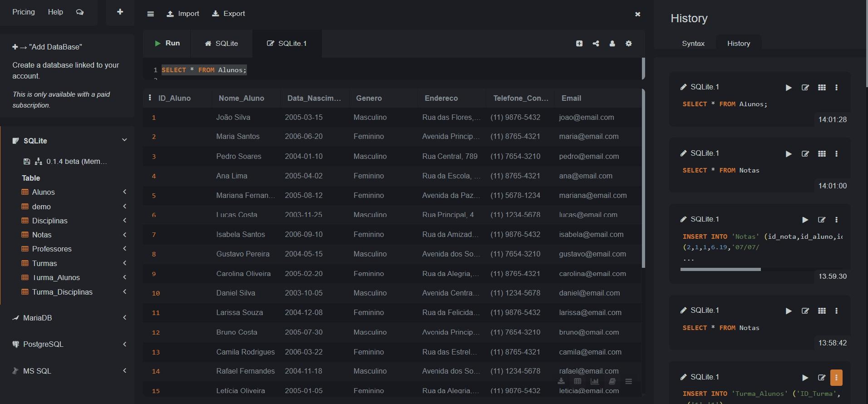Click the Import button
868x404 pixels.
(183, 14)
